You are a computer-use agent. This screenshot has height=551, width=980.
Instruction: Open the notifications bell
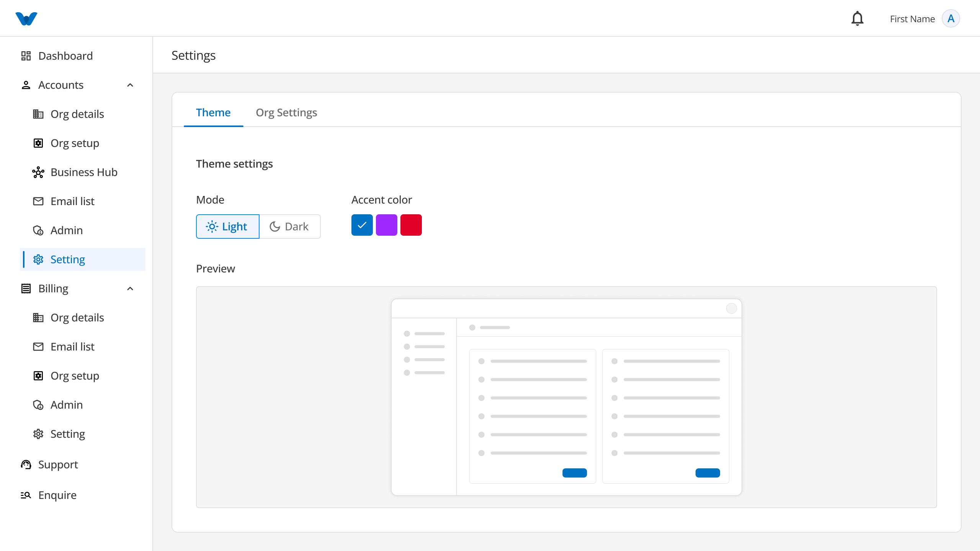pos(857,18)
